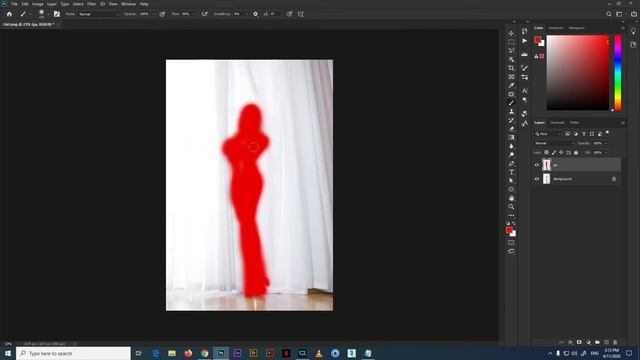The height and width of the screenshot is (360, 640).
Task: Open brush Mode dropdown in options bar
Action: pos(99,14)
